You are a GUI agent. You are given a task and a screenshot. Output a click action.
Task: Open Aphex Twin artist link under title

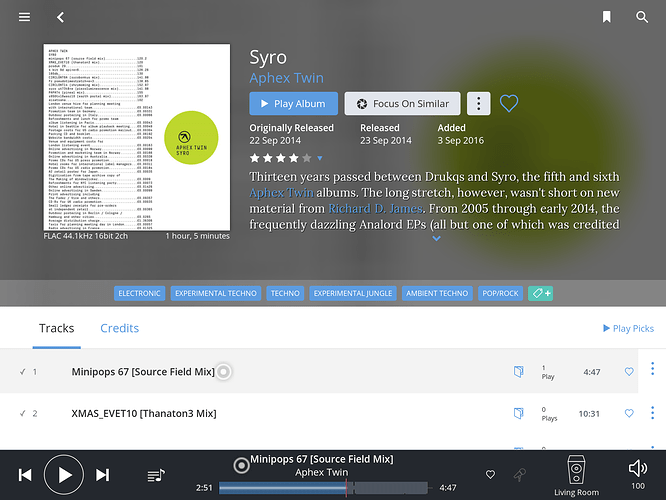[x=286, y=78]
